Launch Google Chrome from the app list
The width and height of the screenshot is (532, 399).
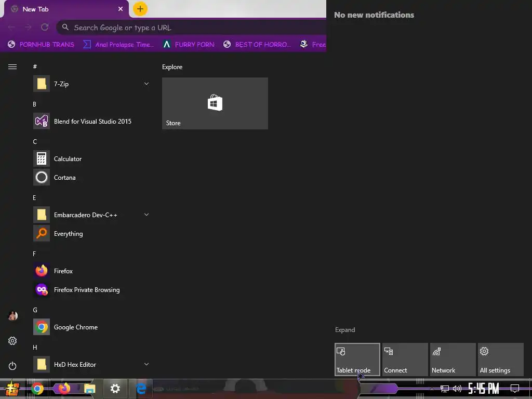(91, 327)
